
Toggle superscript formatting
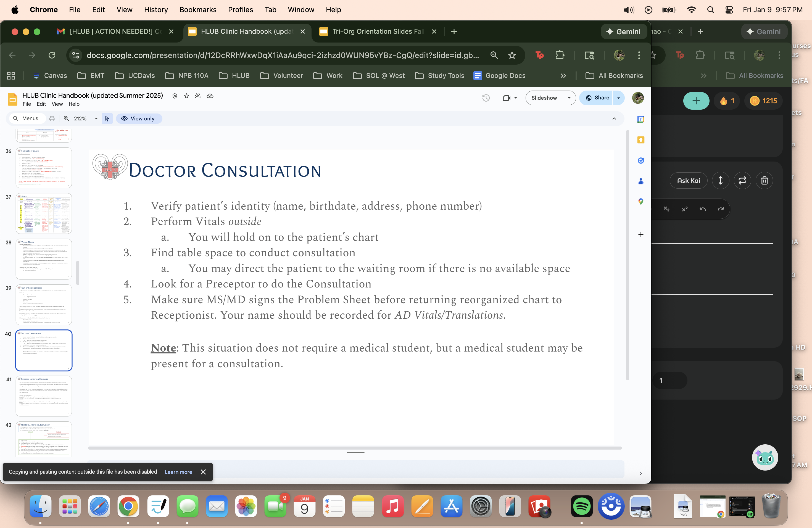(684, 209)
